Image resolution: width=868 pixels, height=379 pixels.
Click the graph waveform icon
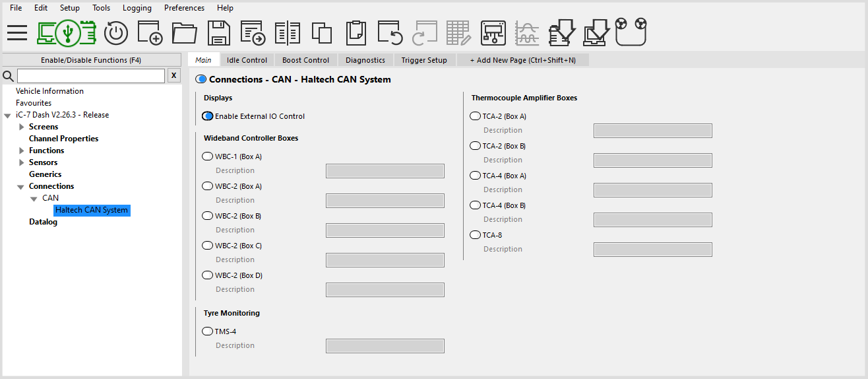coord(527,32)
